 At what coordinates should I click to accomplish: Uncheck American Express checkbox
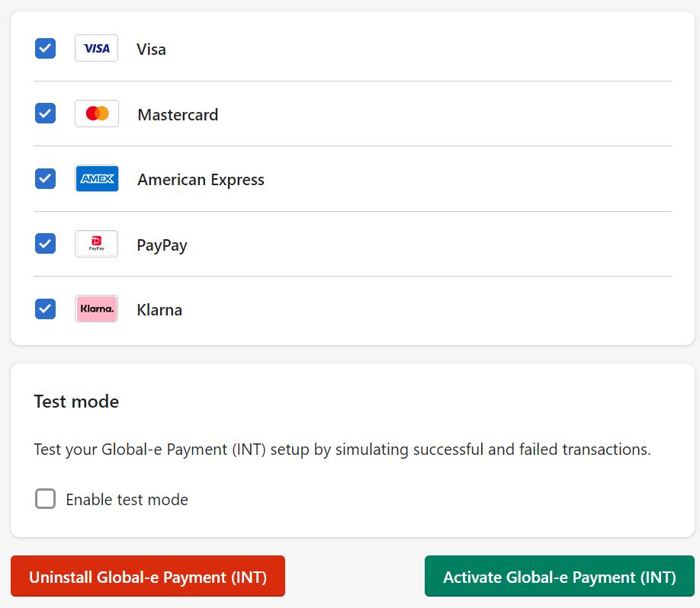click(x=45, y=178)
